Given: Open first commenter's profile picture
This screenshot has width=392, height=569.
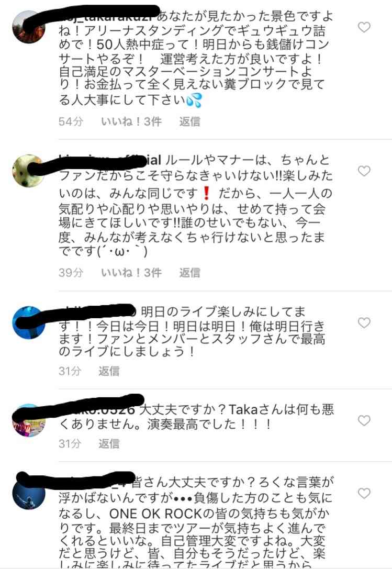Looking at the screenshot, I should click(29, 27).
